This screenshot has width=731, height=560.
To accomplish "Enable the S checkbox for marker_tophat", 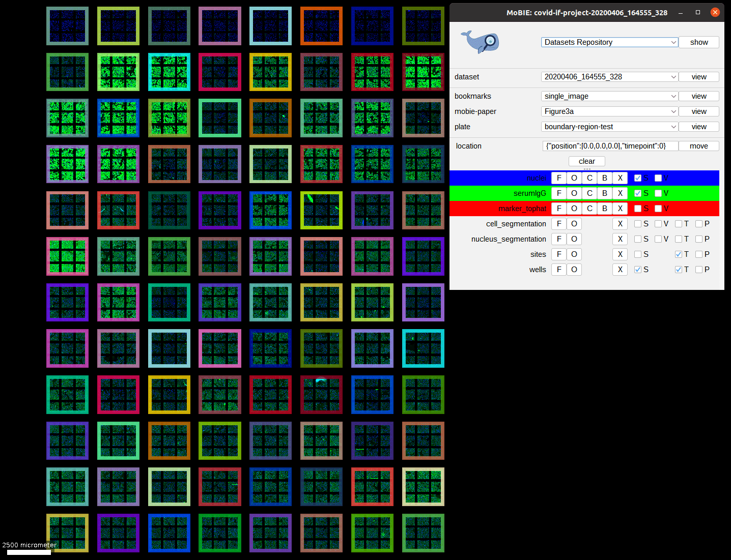I will (x=638, y=208).
